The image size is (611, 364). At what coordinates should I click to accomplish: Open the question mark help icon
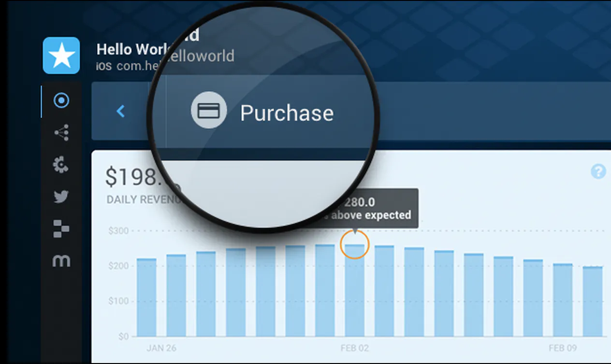coord(598,171)
